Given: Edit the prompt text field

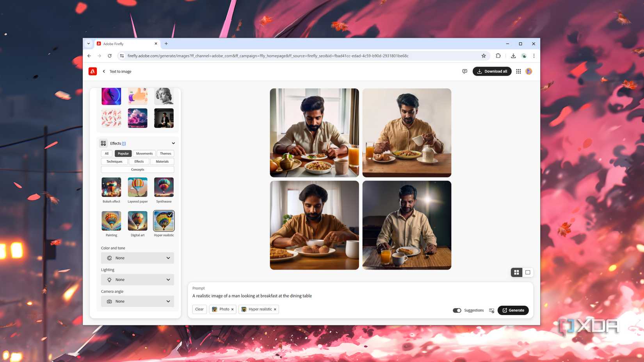Looking at the screenshot, I should [x=252, y=296].
